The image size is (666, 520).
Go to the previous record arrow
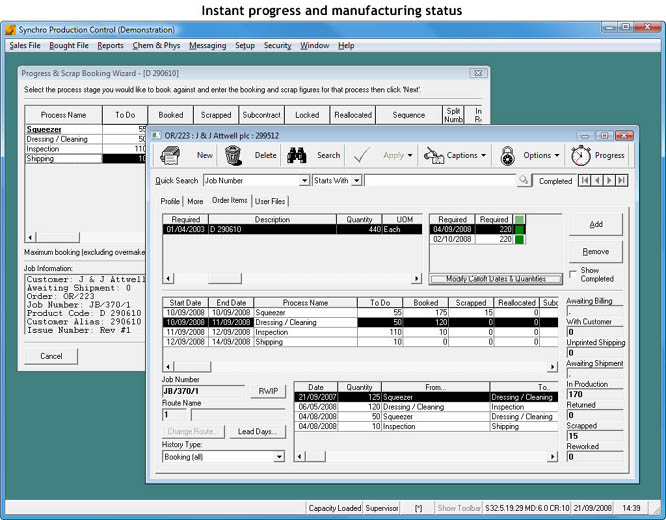pyautogui.click(x=597, y=181)
